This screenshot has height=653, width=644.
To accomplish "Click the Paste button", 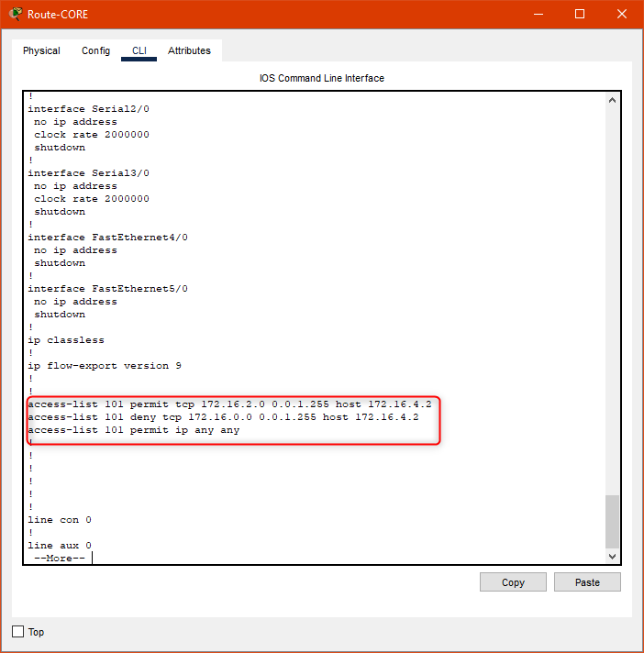I will click(587, 582).
